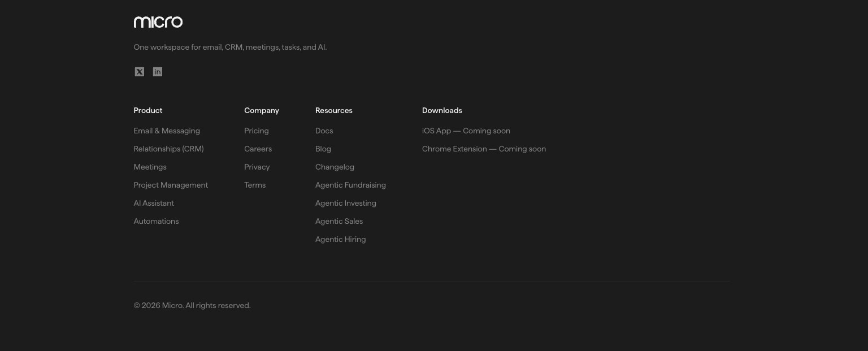Click the Product column heading
The image size is (868, 351).
pos(148,110)
